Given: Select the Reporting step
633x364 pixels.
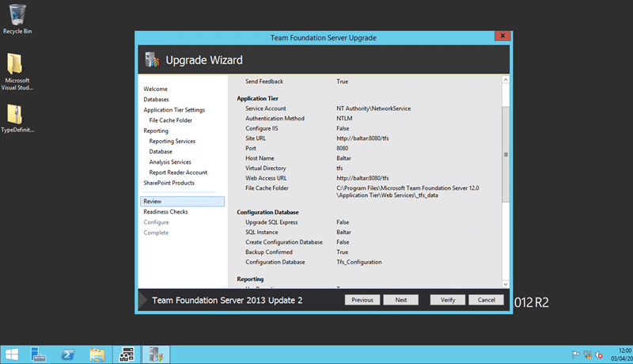Looking at the screenshot, I should (156, 131).
